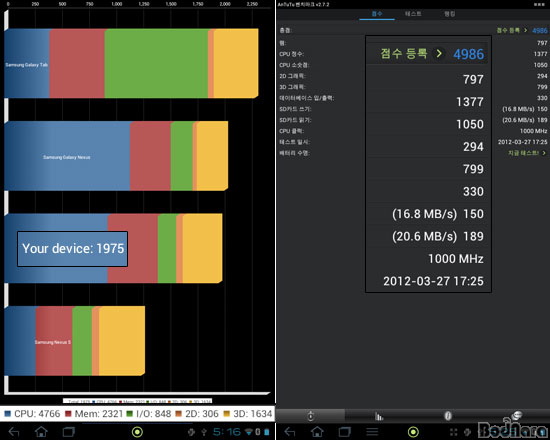Tap the '3D 그래픽:' row label
Viewport: 550px width, 440px height.
click(x=293, y=87)
